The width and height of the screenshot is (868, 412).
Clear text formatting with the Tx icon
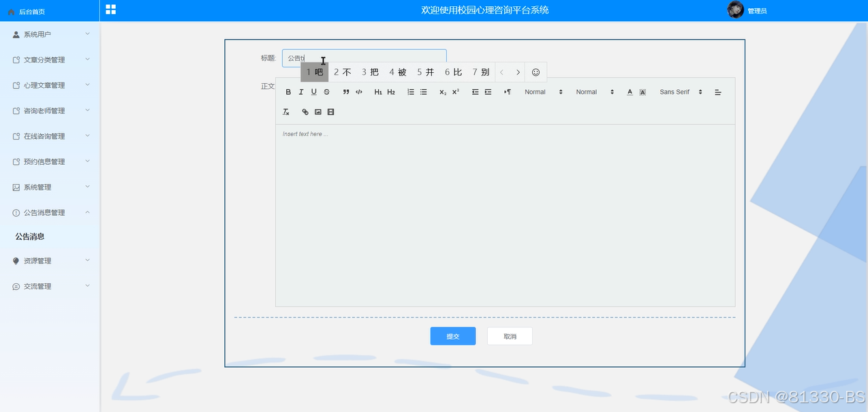coord(286,112)
